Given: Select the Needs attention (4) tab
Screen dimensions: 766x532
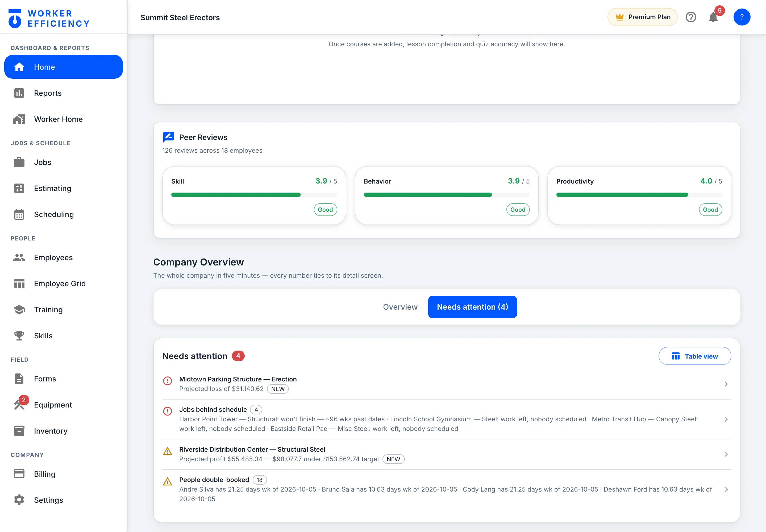Looking at the screenshot, I should pyautogui.click(x=472, y=307).
